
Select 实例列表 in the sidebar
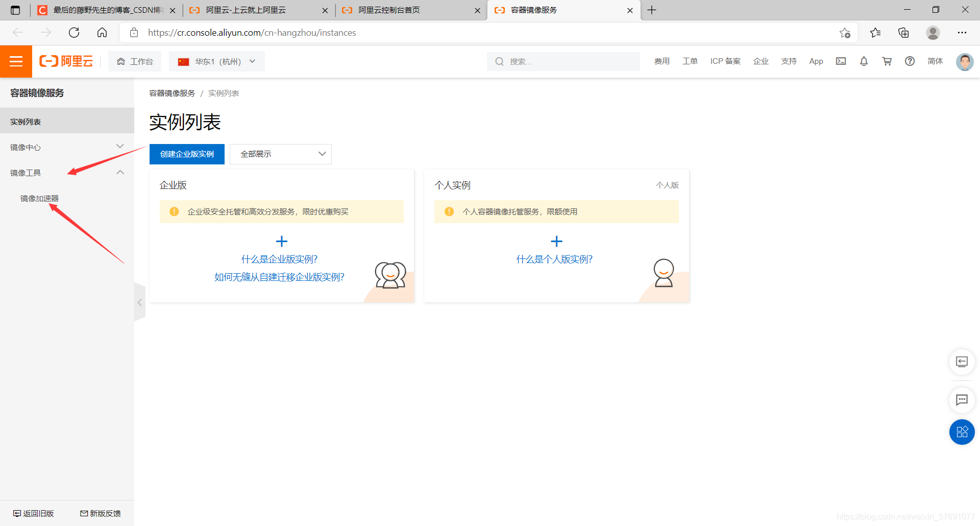pos(67,122)
